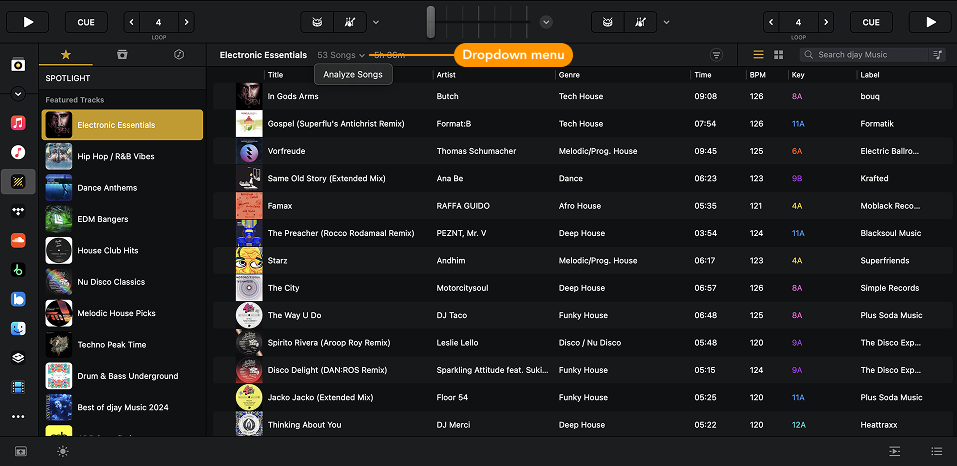Screen dimensions: 957x466
Task: Sort by the BPM column header
Action: click(757, 74)
